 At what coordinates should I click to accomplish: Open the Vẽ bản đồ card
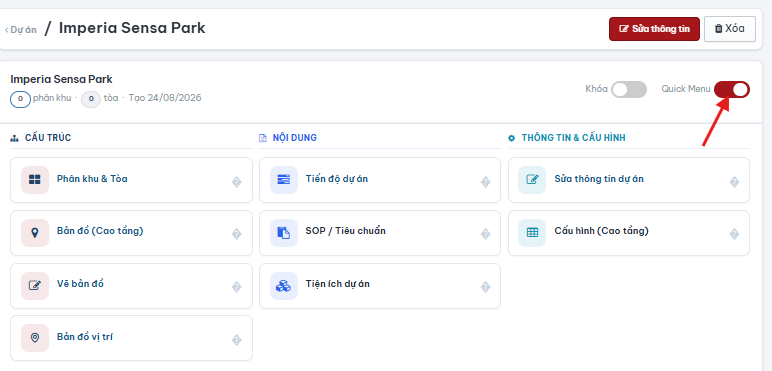(131, 286)
